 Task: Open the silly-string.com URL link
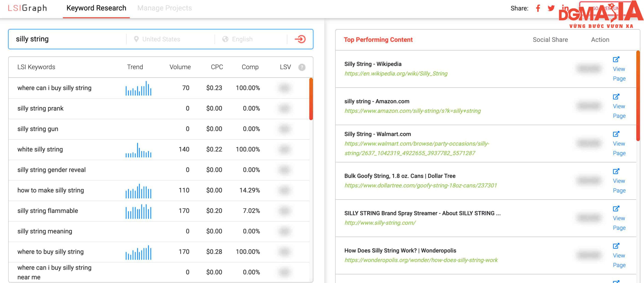pyautogui.click(x=380, y=223)
